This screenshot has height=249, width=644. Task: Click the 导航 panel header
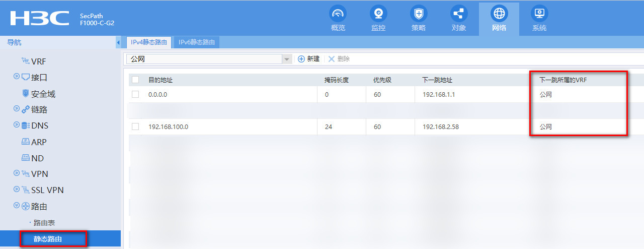[x=14, y=43]
